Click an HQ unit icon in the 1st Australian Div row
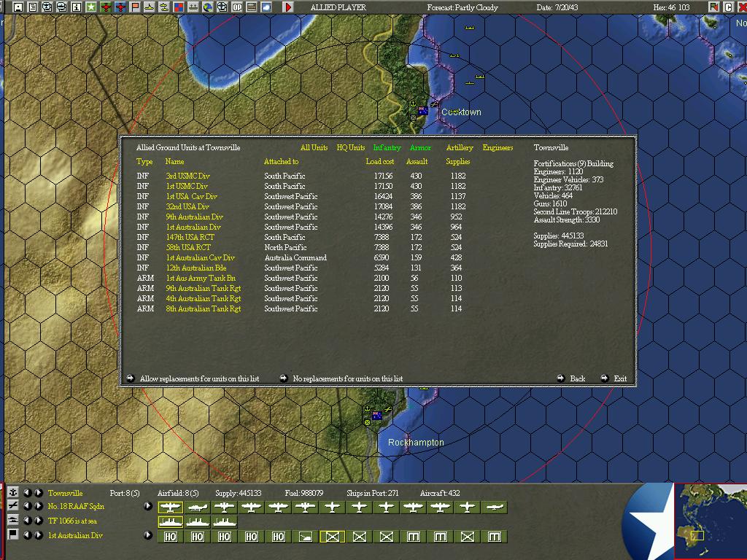The image size is (747, 560). coord(171,537)
